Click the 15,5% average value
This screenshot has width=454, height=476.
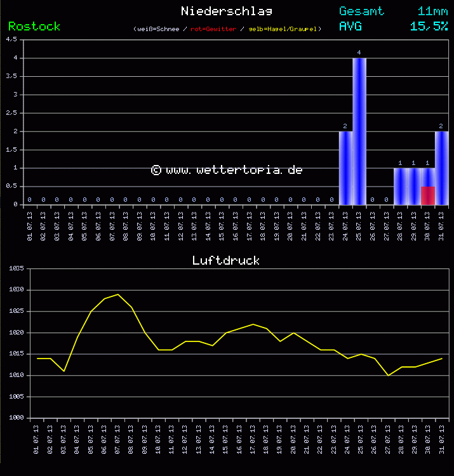pos(429,26)
